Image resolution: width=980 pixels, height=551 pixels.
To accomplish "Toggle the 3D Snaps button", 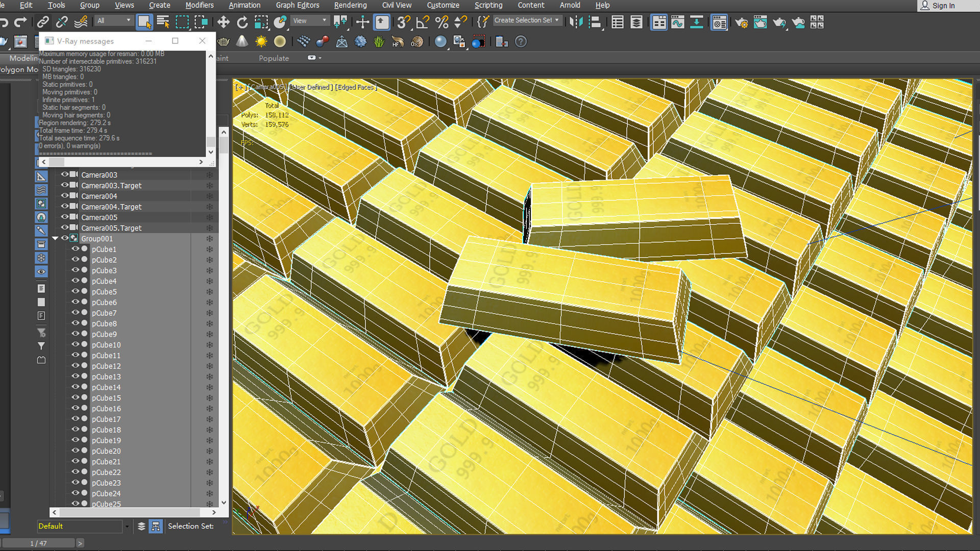I will pos(403,22).
